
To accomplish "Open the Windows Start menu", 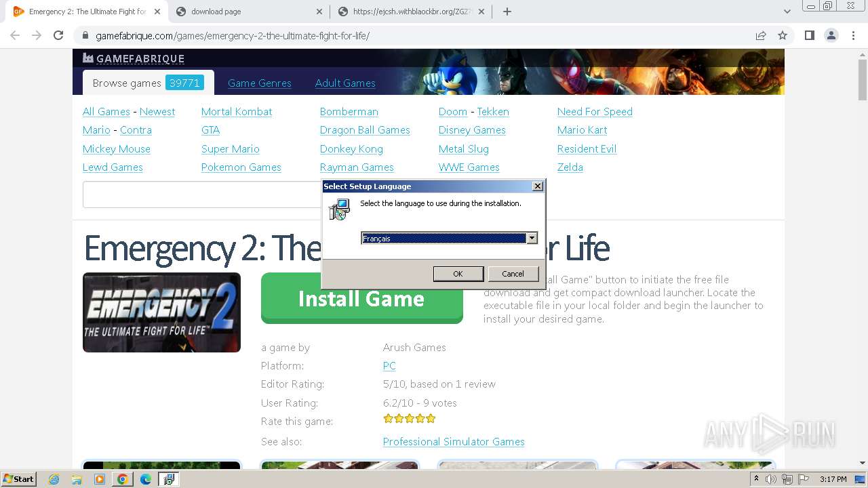I will tap(18, 479).
